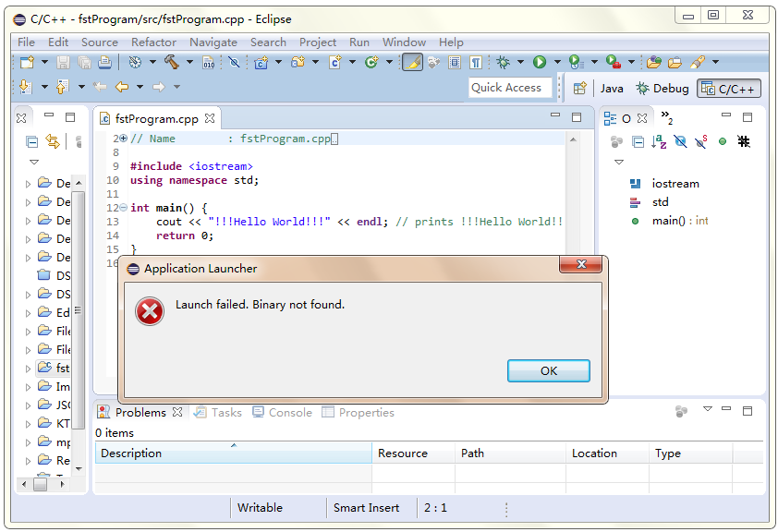Switch to the Debug perspective
Screen dimensions: 778x532
pos(663,89)
